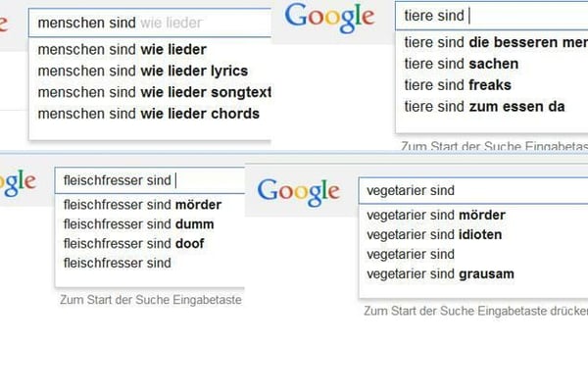The height and width of the screenshot is (392, 588).
Task: Pick suggestion "menschen sind wie lieder chords"
Action: point(142,114)
